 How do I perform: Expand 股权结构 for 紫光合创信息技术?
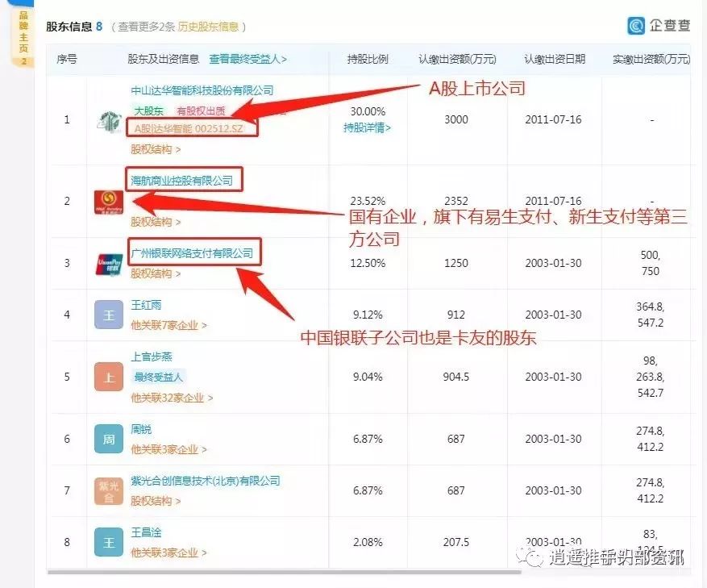[156, 501]
